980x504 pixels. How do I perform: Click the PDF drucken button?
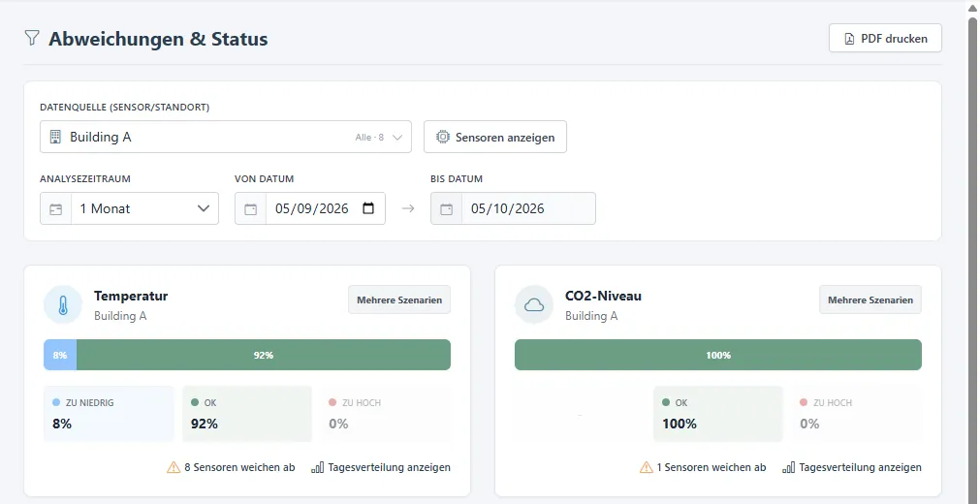(x=885, y=38)
